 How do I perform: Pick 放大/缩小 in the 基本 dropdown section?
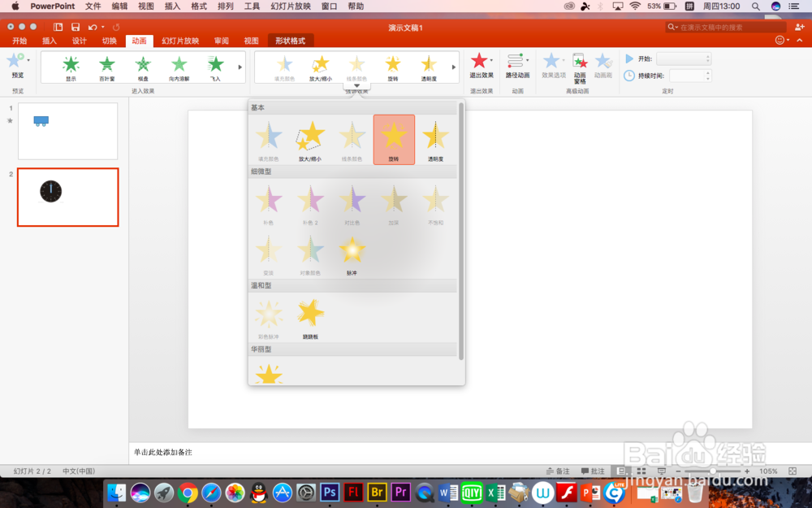310,140
